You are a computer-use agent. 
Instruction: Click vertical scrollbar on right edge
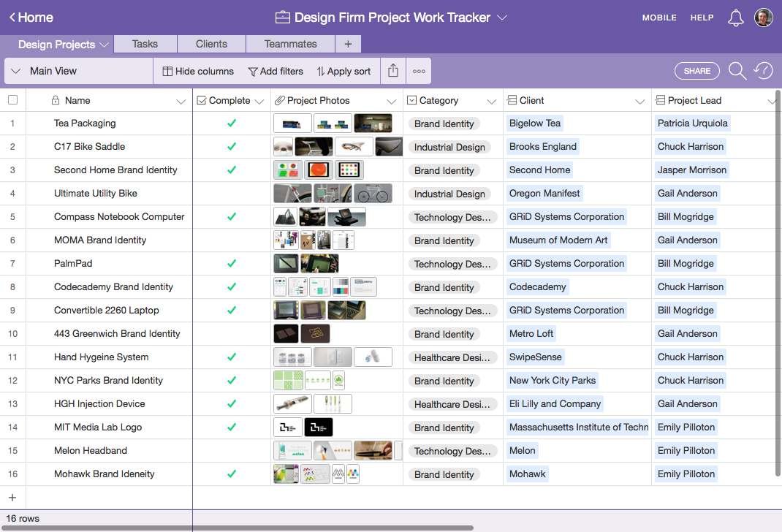click(x=778, y=283)
